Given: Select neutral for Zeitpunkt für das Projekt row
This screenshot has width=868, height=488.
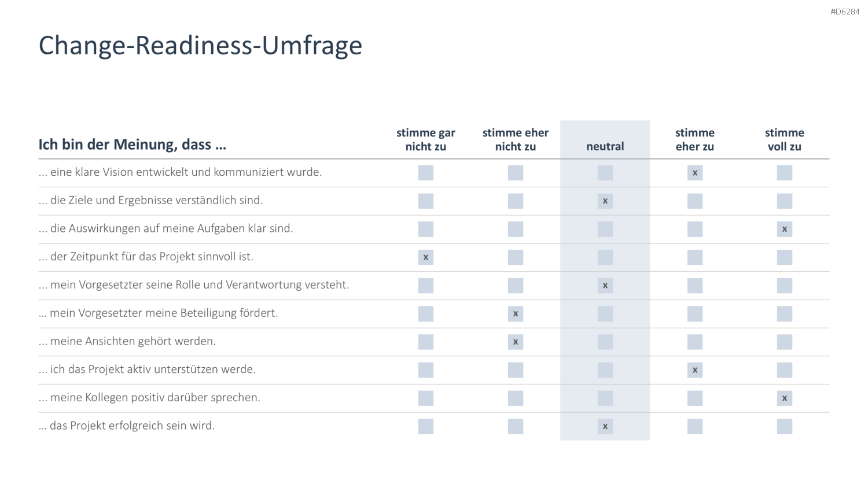Looking at the screenshot, I should (x=605, y=257).
